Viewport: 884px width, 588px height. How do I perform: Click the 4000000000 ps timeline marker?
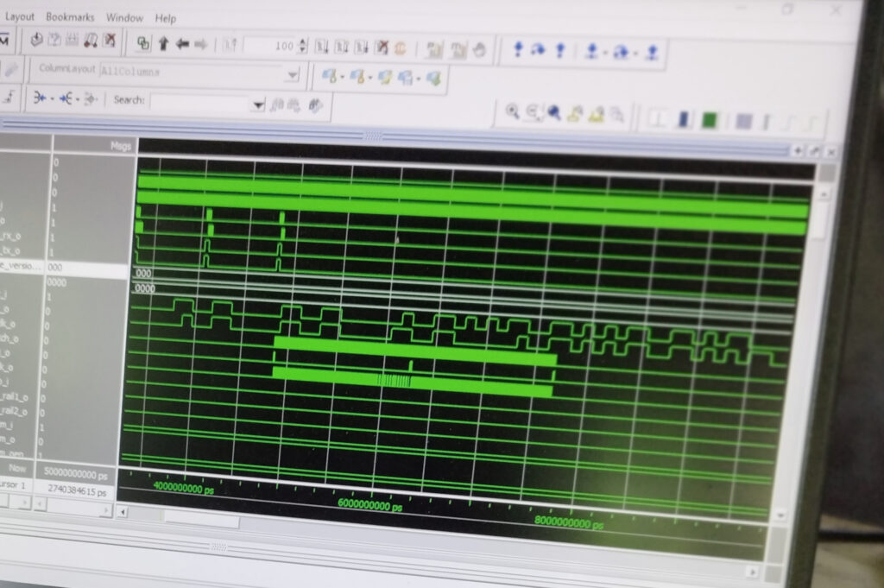pos(184,488)
